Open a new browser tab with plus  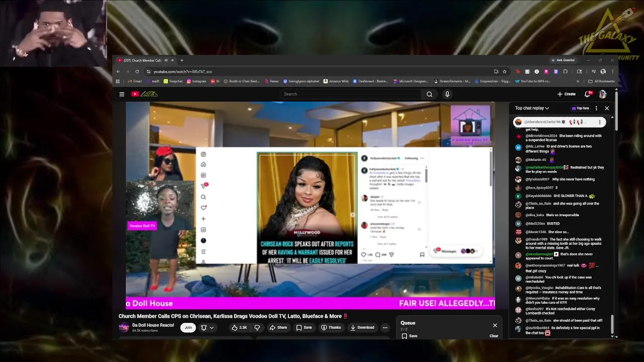click(182, 60)
